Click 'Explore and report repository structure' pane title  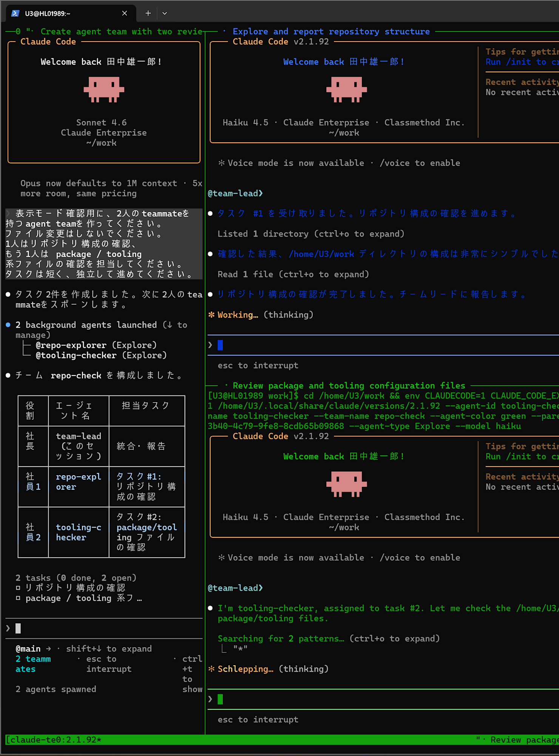(331, 31)
